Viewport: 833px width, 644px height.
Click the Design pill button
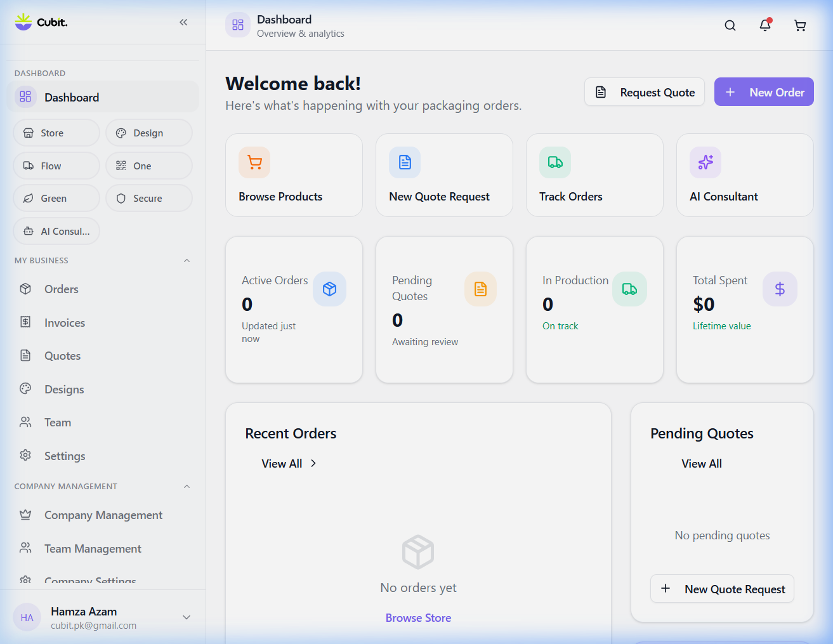[x=149, y=133]
